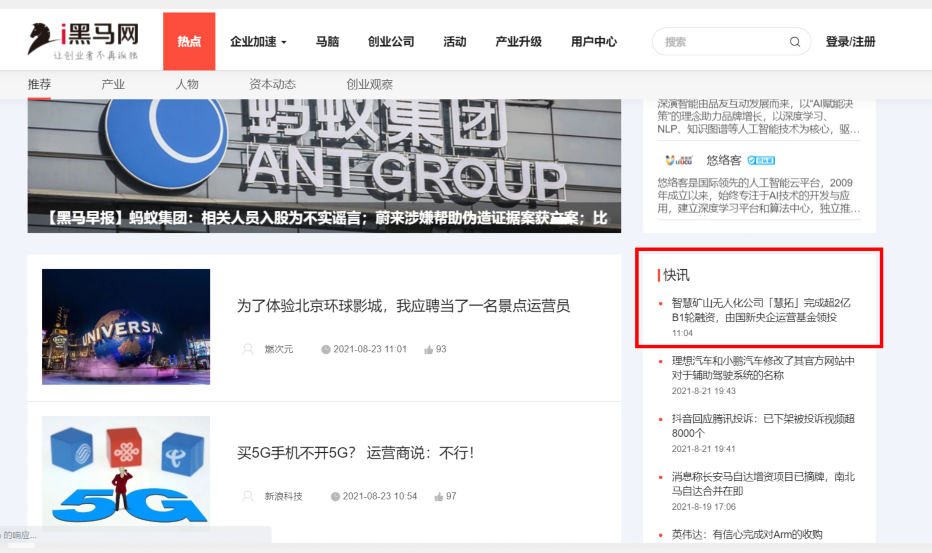Click the i黑马网 site logo

point(83,40)
